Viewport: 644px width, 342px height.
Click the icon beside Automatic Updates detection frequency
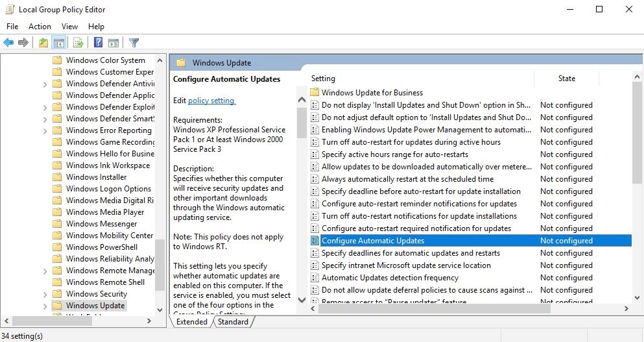pos(315,278)
